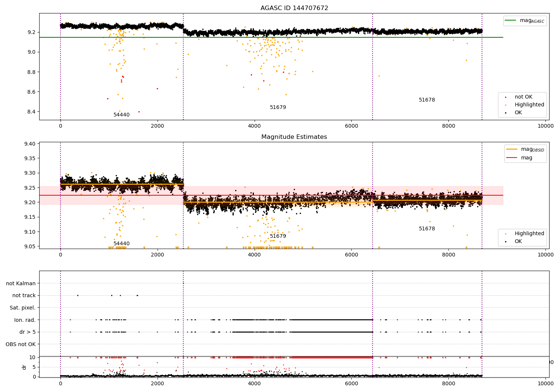Select 'Highlighted' in the middle plot legend
This screenshot has height=392, width=560.
click(529, 234)
